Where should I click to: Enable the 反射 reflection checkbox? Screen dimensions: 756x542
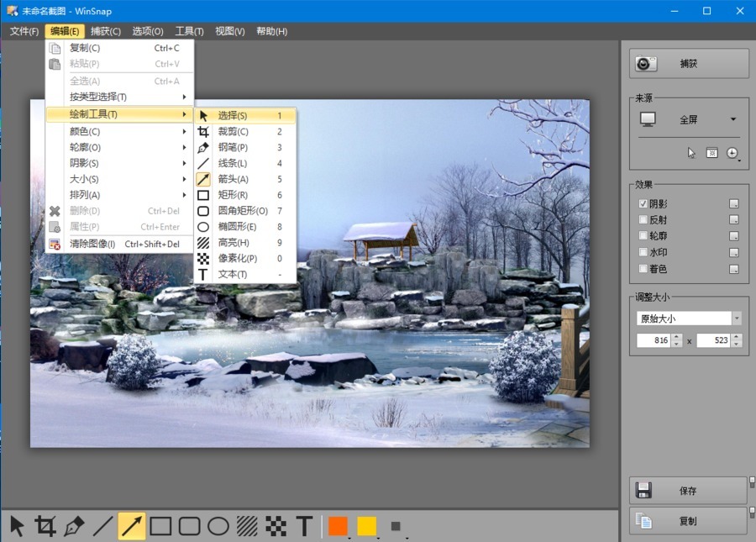[x=643, y=219]
